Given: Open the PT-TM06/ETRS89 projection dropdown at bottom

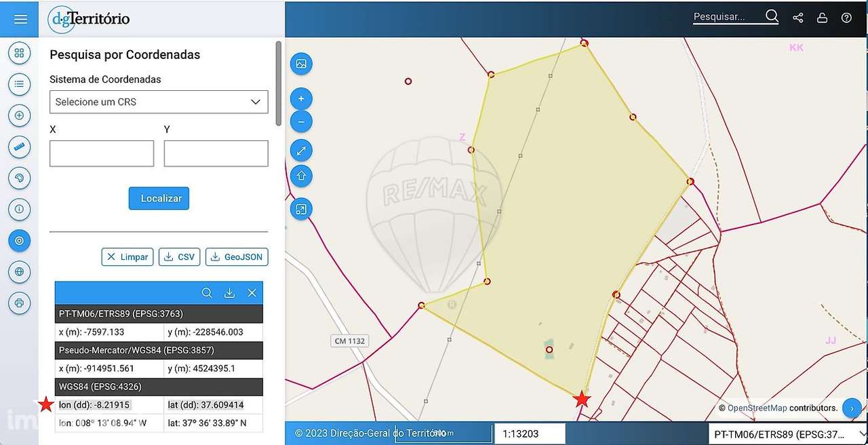Looking at the screenshot, I should coord(788,434).
